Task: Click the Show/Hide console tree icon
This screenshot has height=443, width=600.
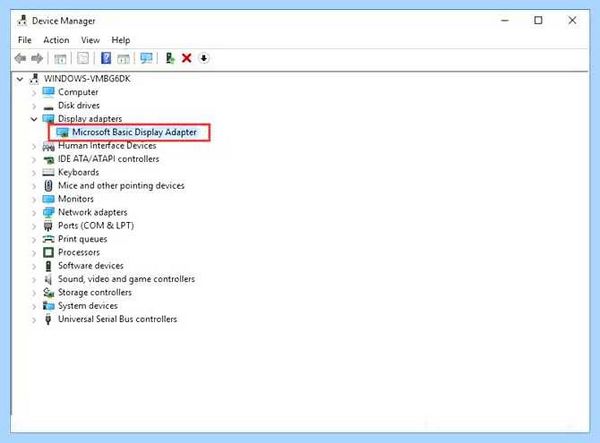Action: pos(60,59)
